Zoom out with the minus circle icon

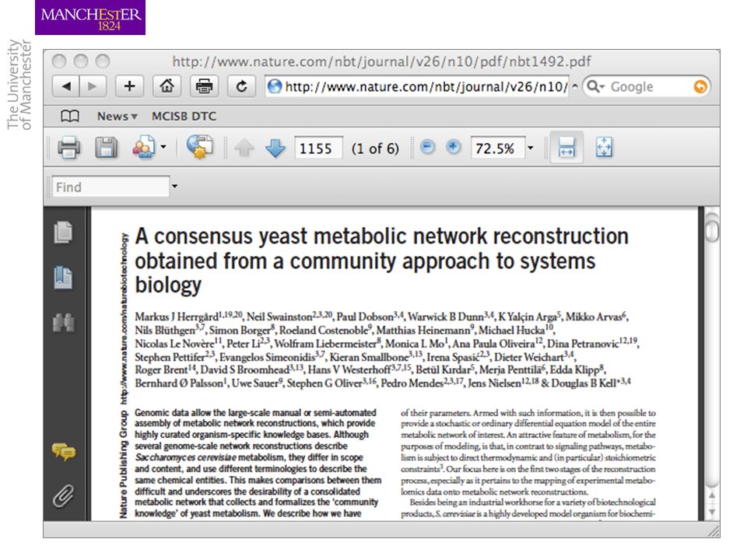coord(427,147)
